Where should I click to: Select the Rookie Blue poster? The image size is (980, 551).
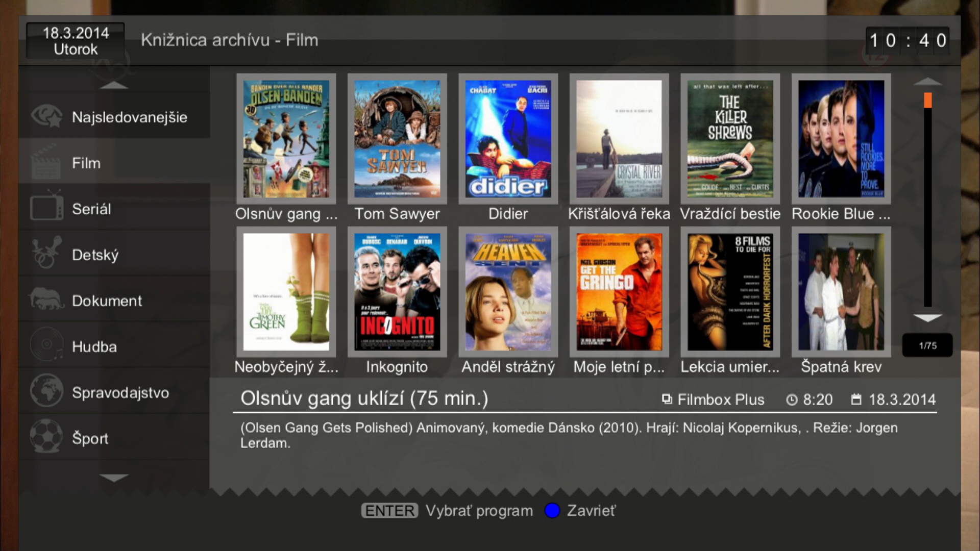click(841, 139)
